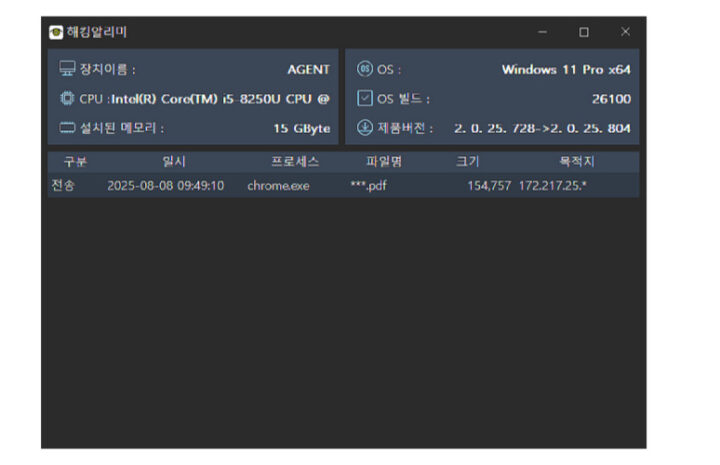Click the checkmark icon beside OS 빌드
The height and width of the screenshot is (465, 720).
point(365,98)
